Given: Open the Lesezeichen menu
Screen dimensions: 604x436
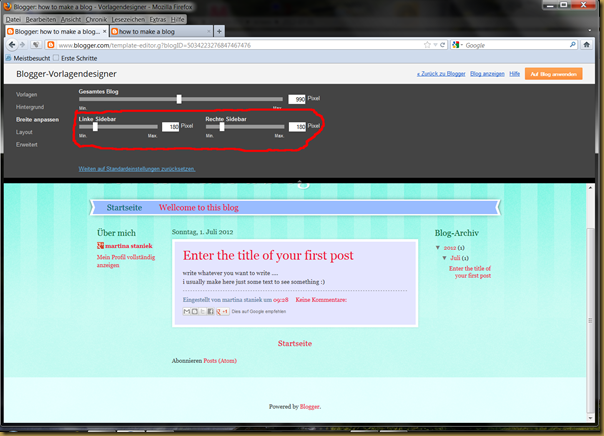Looking at the screenshot, I should 128,19.
